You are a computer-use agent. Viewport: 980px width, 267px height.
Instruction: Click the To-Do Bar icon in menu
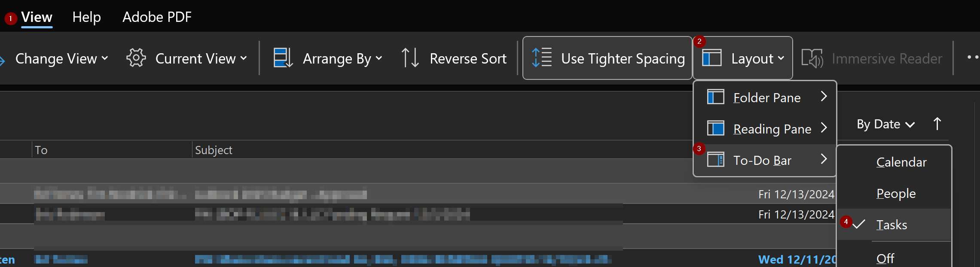tap(716, 160)
